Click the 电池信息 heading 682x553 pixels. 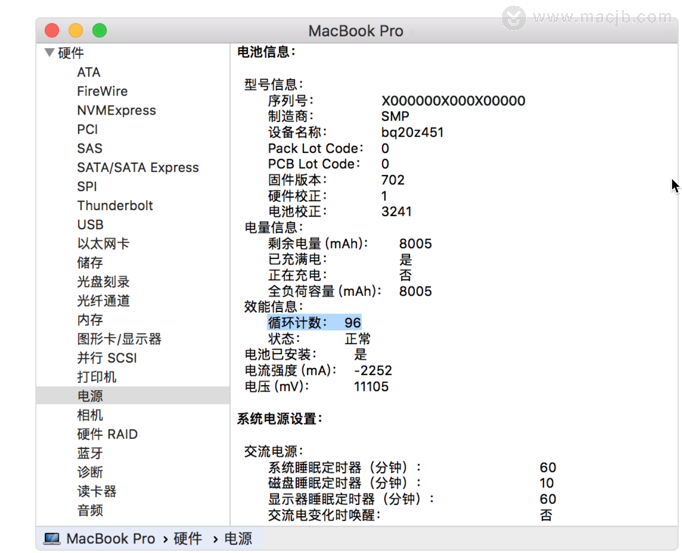coord(266,52)
